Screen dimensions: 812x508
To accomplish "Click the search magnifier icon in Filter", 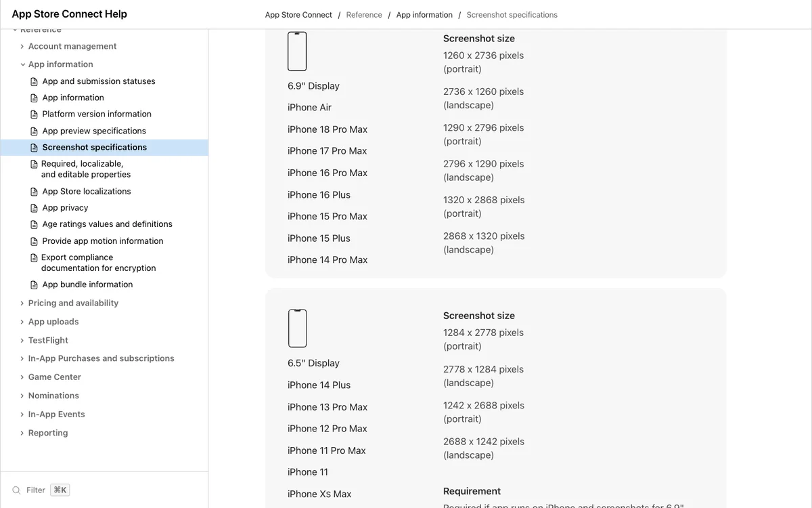I will [x=16, y=490].
